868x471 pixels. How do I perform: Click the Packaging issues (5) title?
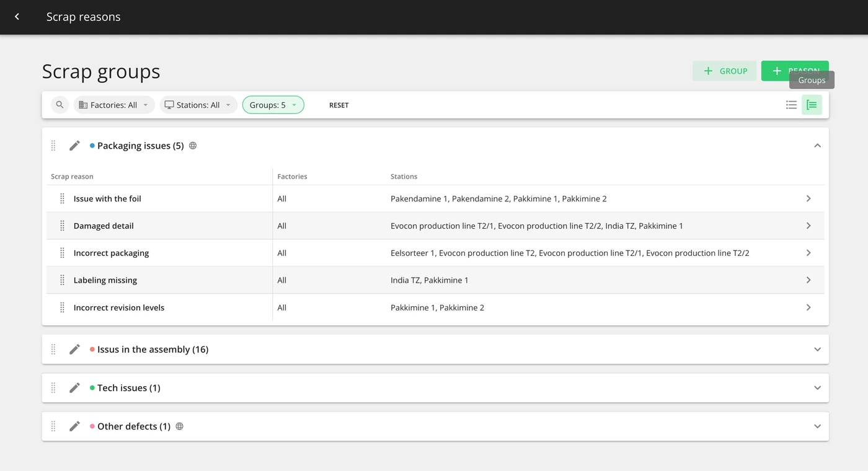[141, 146]
